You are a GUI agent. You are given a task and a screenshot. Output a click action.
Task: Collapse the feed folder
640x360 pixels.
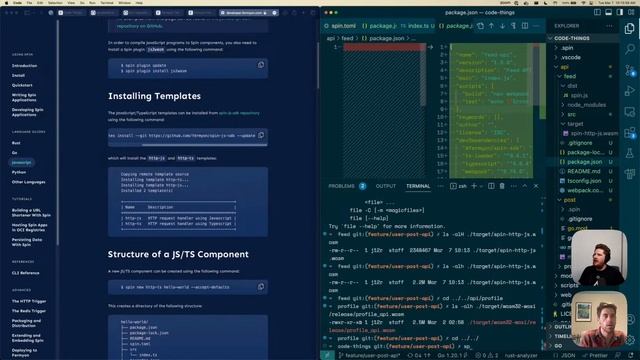[x=560, y=76]
